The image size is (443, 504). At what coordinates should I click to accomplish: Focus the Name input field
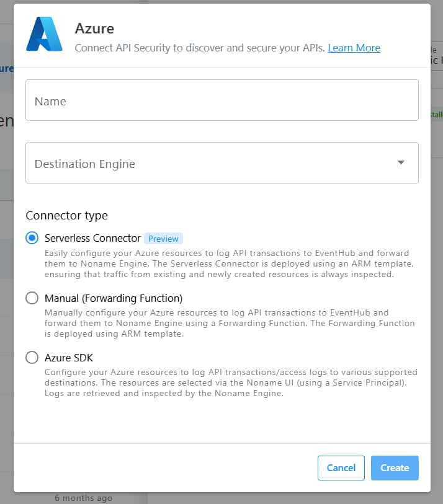[221, 100]
